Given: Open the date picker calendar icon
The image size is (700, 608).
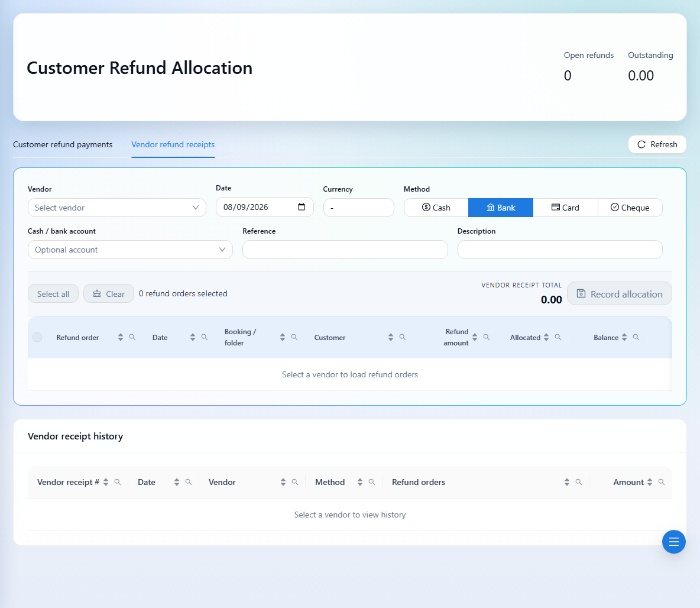Looking at the screenshot, I should point(302,207).
